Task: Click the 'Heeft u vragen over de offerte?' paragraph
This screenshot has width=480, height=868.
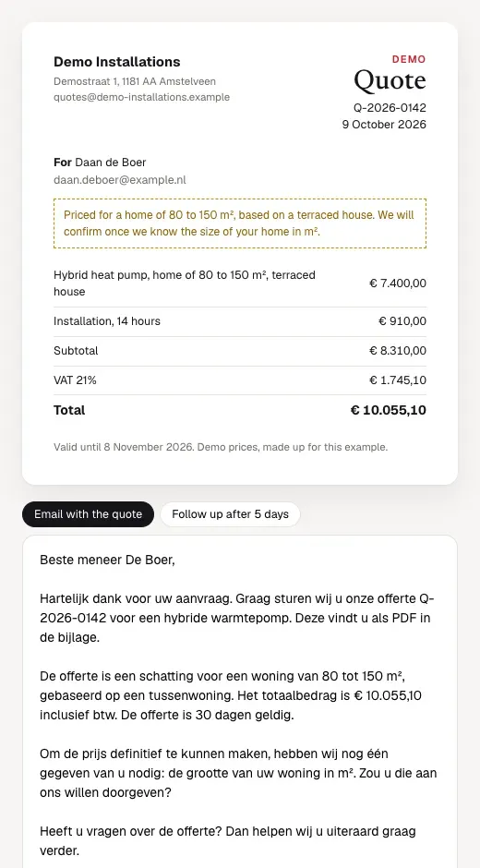Action: pos(228,841)
